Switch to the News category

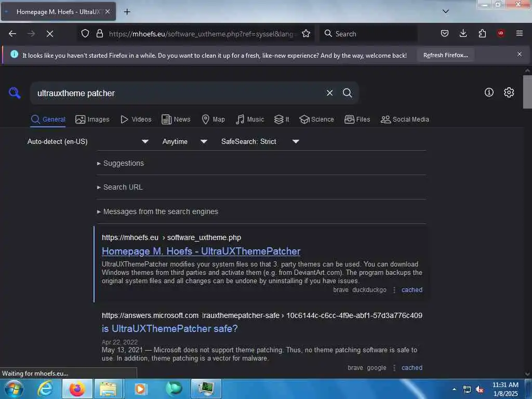(x=176, y=119)
